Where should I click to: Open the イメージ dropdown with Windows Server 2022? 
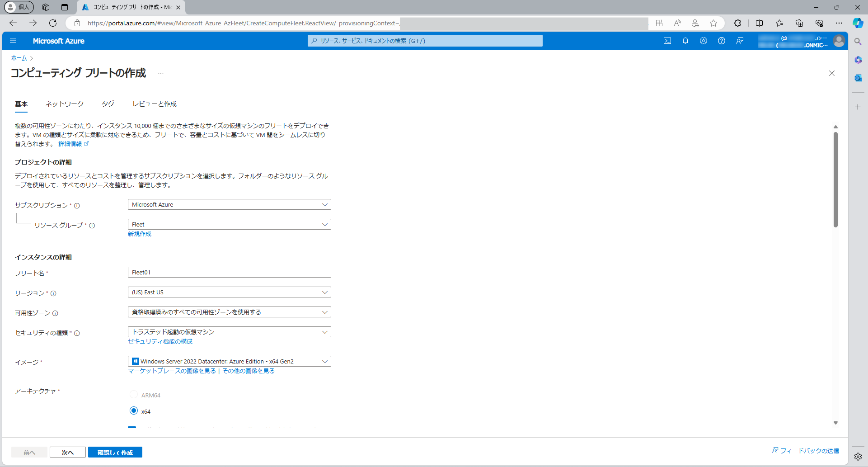coord(230,361)
